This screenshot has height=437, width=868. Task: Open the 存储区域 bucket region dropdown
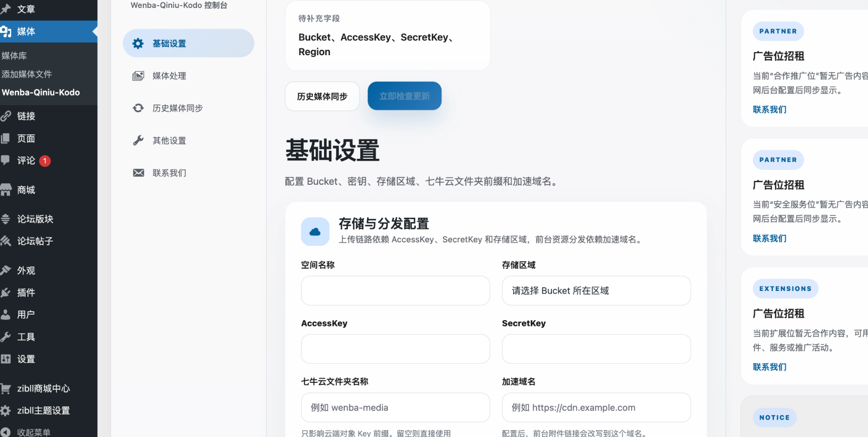[x=596, y=290]
